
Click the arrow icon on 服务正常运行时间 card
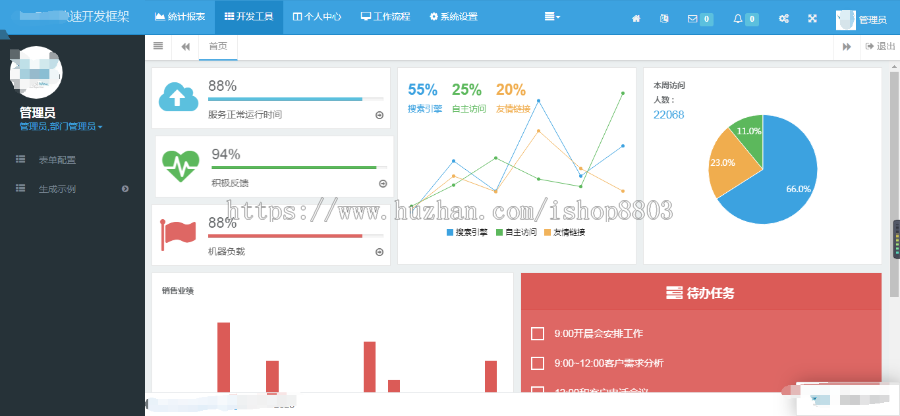pos(379,115)
